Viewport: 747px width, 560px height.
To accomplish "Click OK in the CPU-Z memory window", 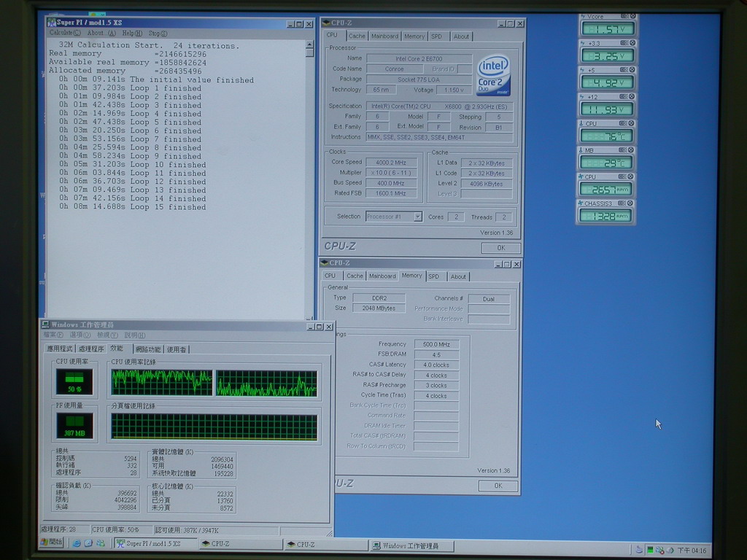I will coord(498,486).
